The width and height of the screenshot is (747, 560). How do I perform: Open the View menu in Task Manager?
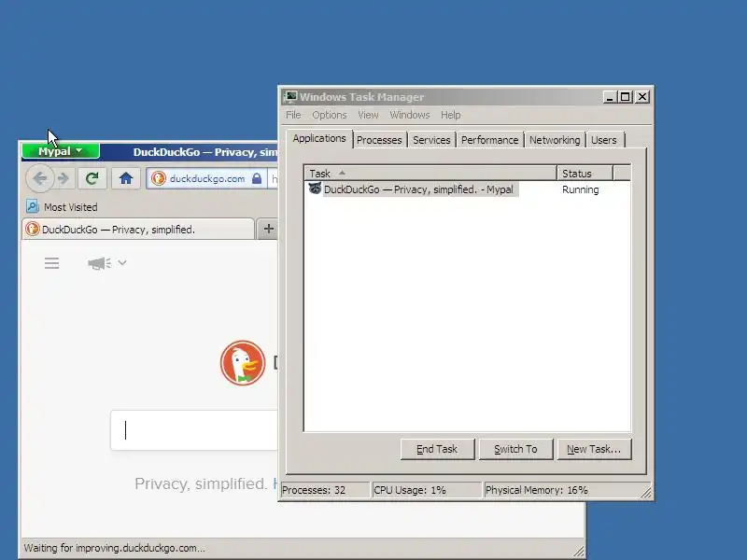(x=368, y=115)
